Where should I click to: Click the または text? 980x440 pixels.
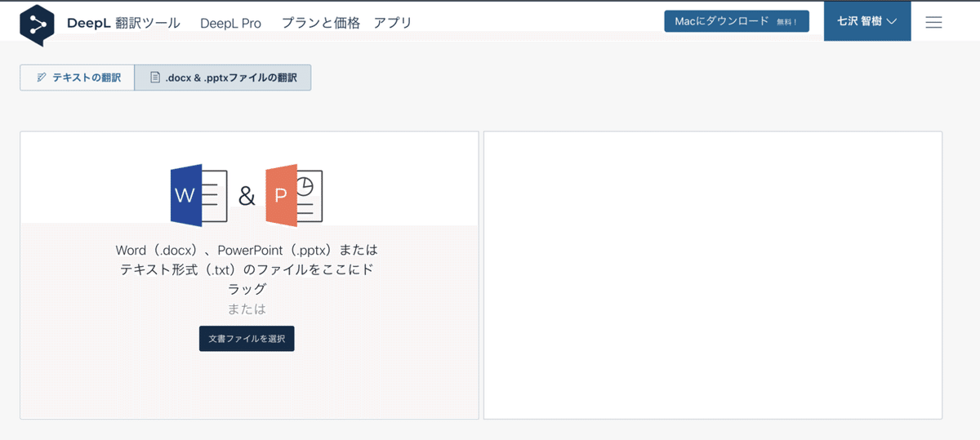click(247, 309)
